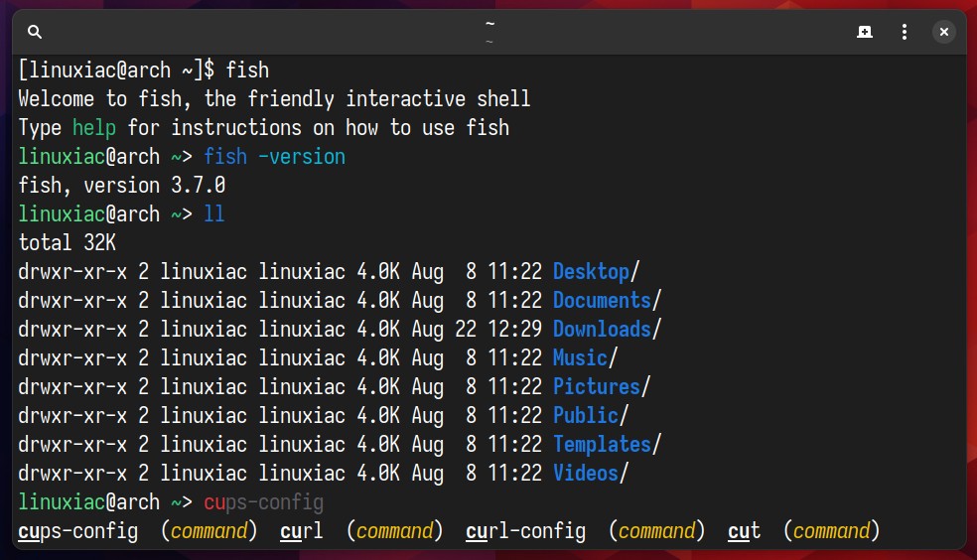Click the green help keyword
The height and width of the screenshot is (560, 977).
[94, 128]
